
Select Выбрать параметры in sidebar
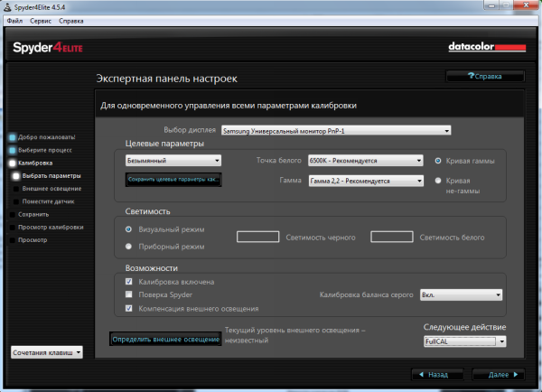tap(51, 176)
